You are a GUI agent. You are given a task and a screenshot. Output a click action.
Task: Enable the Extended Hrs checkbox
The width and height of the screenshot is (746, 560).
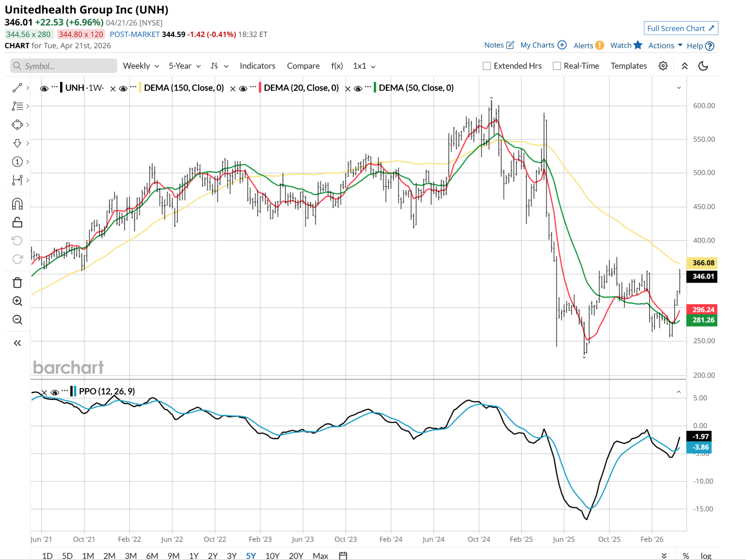(x=487, y=66)
